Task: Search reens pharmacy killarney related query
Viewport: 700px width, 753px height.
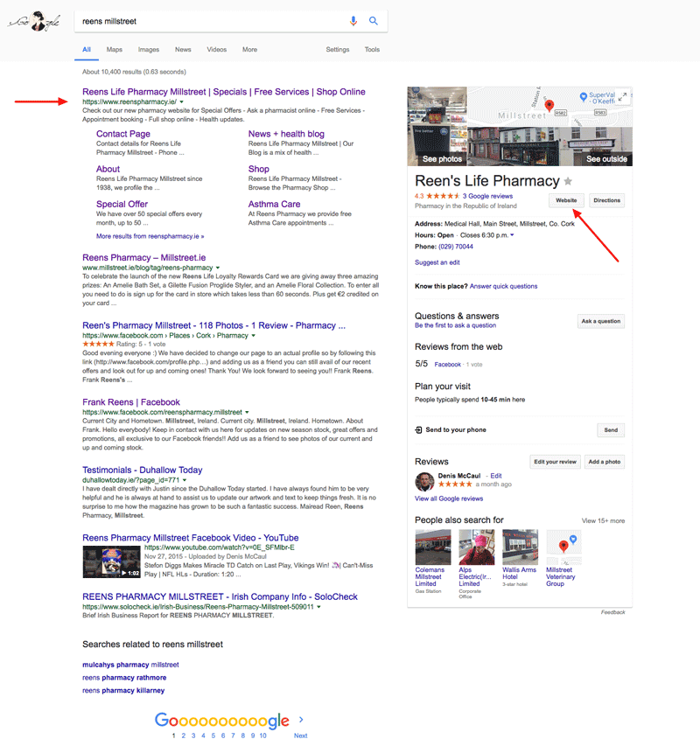Action: click(123, 691)
